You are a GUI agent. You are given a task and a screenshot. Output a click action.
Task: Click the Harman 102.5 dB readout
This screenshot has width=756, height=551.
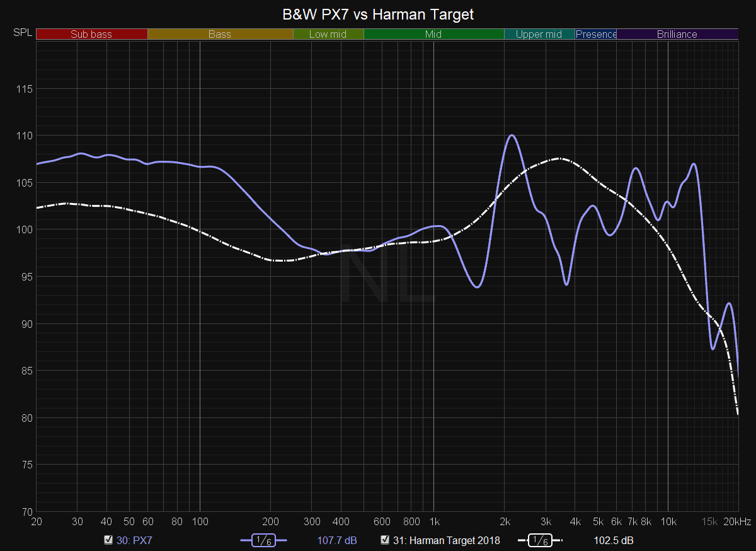click(x=614, y=540)
